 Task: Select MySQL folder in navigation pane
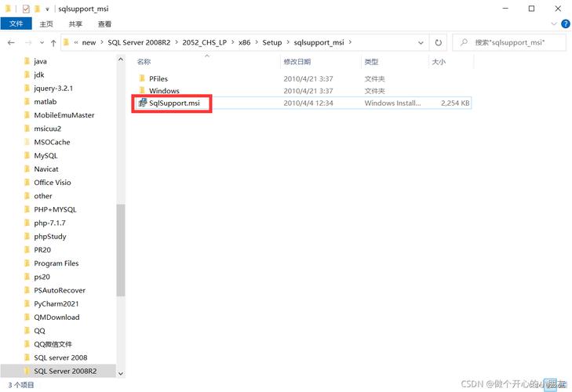[46, 156]
